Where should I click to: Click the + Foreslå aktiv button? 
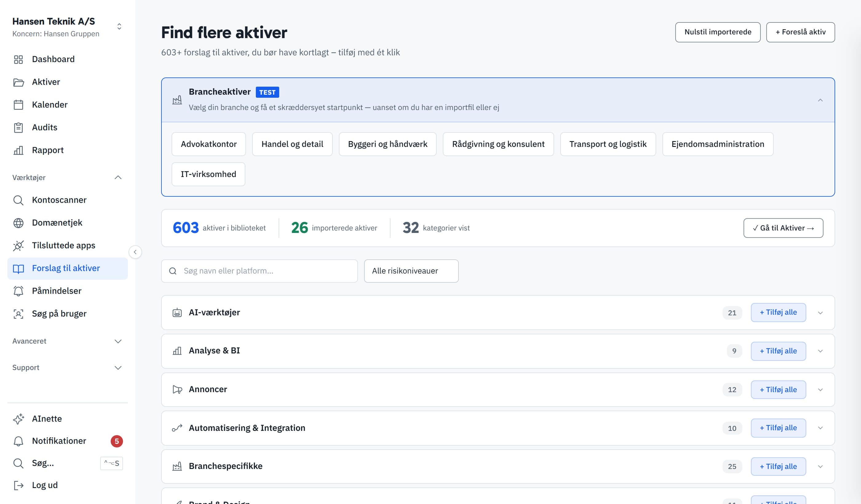point(800,32)
